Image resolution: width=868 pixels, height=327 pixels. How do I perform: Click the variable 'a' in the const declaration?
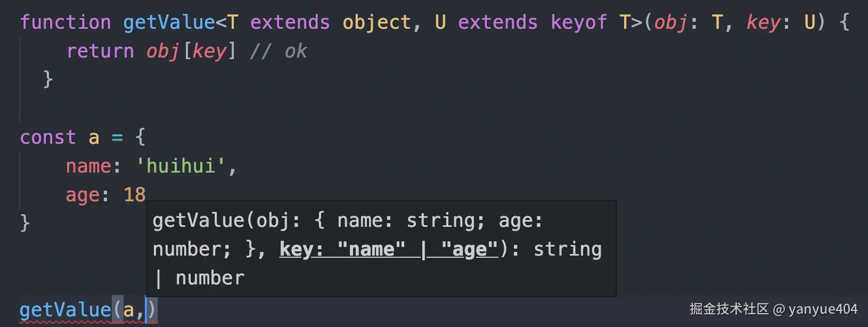pyautogui.click(x=94, y=137)
